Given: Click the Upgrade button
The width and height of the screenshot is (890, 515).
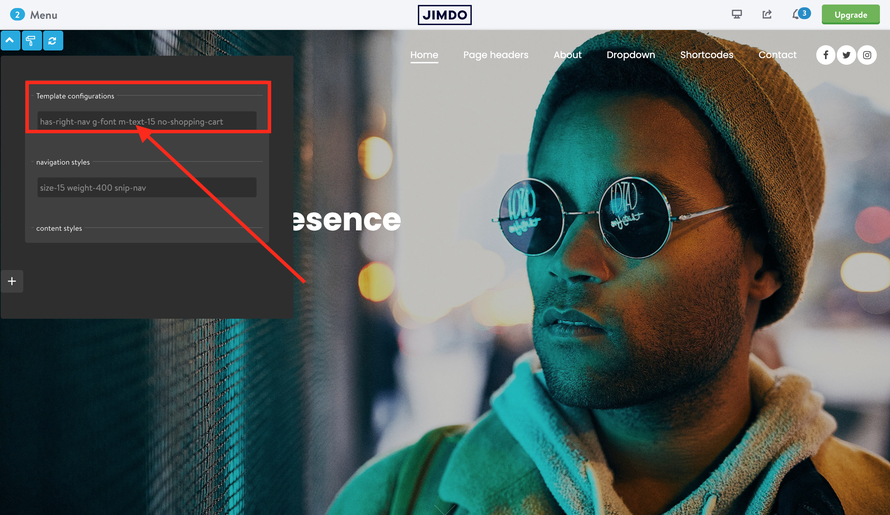Looking at the screenshot, I should coord(850,15).
